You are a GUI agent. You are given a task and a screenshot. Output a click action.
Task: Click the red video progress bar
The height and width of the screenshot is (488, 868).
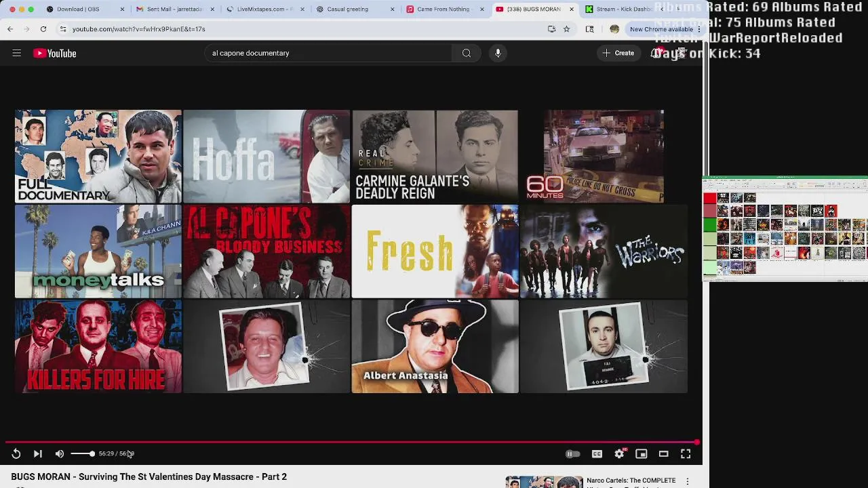click(x=352, y=443)
